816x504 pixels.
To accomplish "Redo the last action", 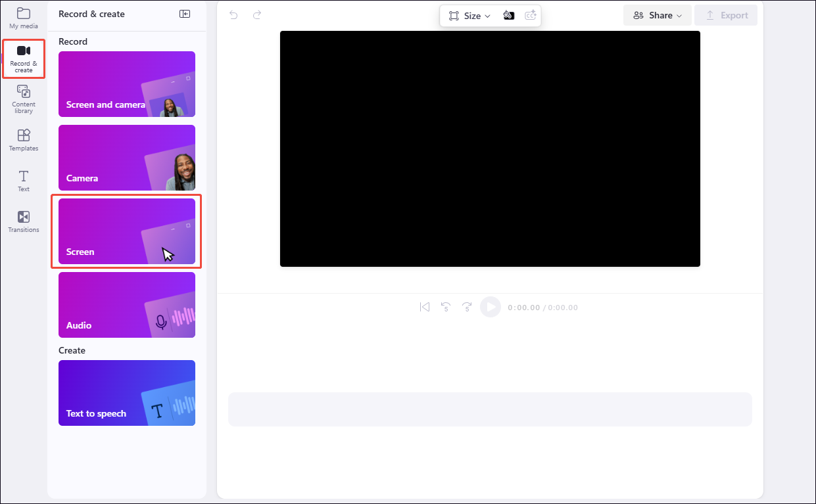I will [x=257, y=14].
